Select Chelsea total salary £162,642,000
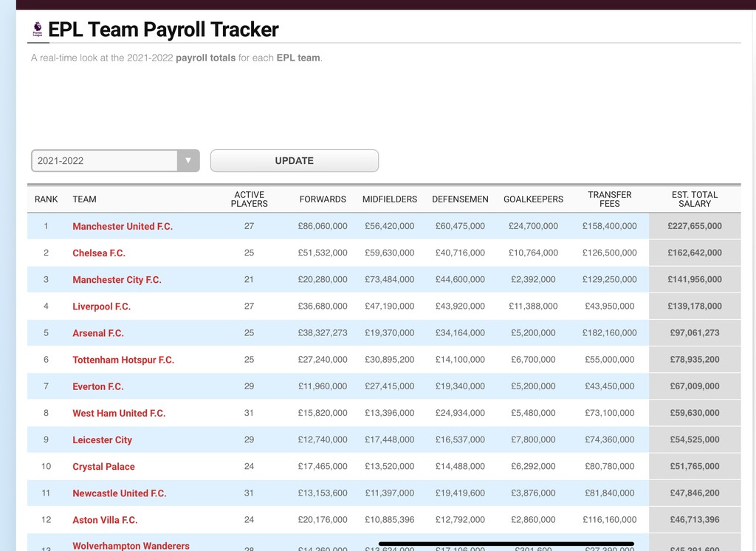This screenshot has width=756, height=551. [x=695, y=253]
